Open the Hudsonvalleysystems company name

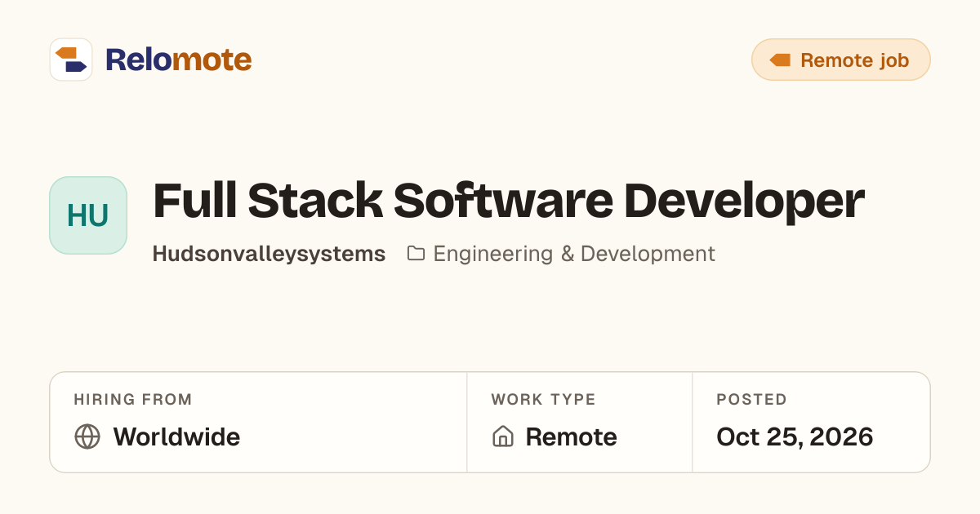click(269, 254)
